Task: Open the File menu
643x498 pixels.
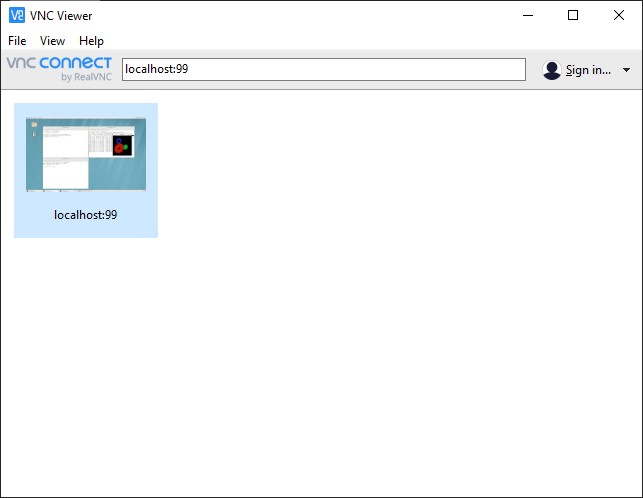Action: point(17,41)
